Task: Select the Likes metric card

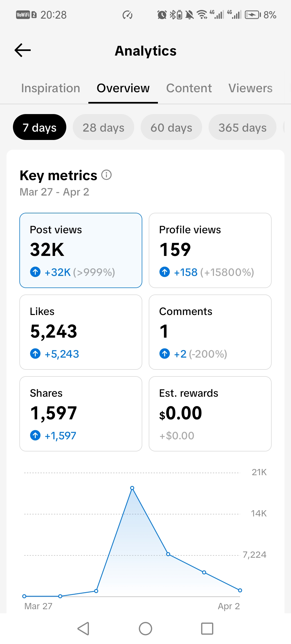Action: tap(81, 332)
